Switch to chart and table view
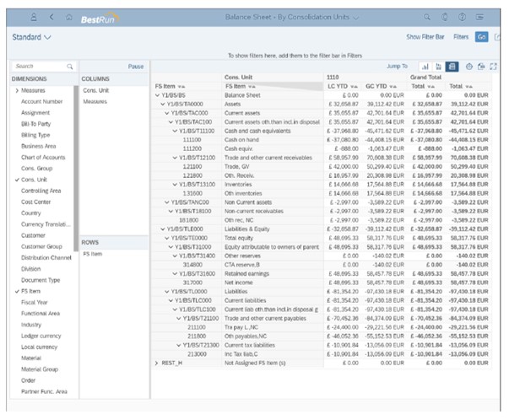Viewport: 509px width, 420px height. coord(438,67)
